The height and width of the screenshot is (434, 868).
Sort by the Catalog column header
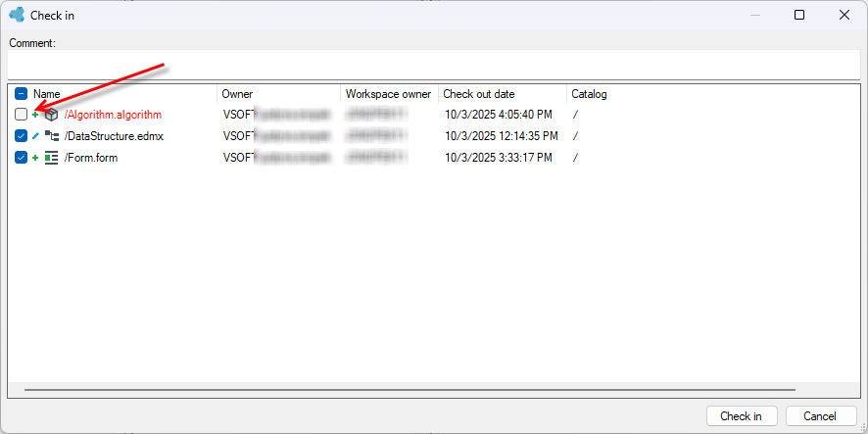[589, 94]
